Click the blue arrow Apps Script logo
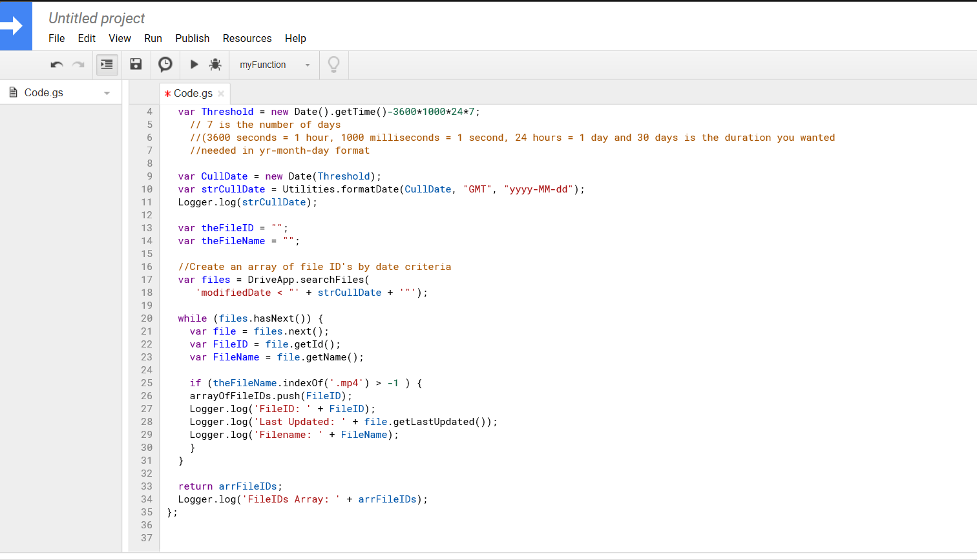The height and width of the screenshot is (560, 977). (x=16, y=26)
